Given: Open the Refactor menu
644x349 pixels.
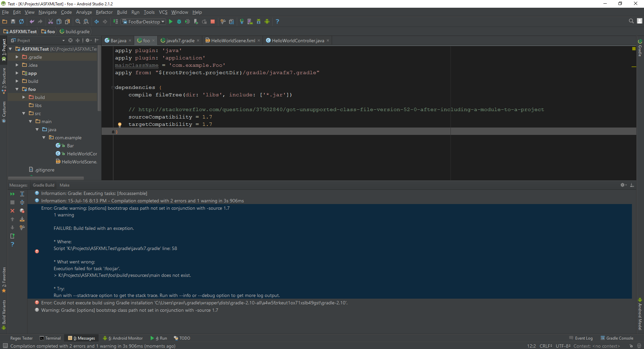Looking at the screenshot, I should pos(104,12).
